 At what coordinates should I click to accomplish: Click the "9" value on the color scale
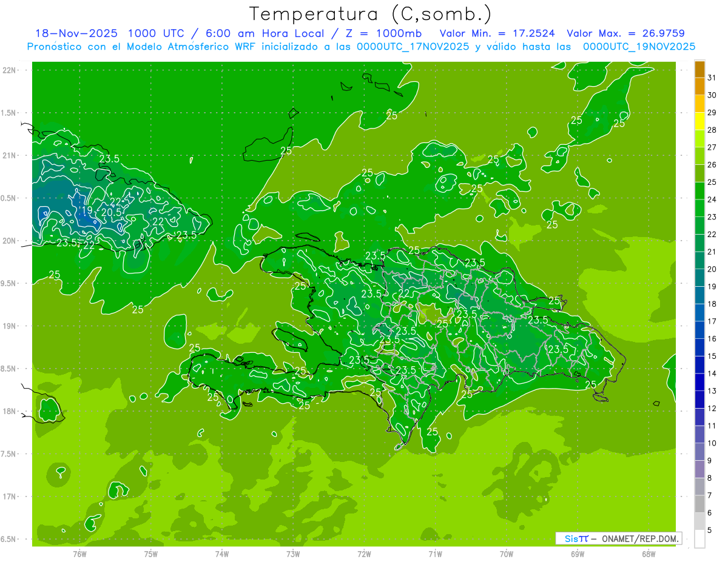pyautogui.click(x=709, y=461)
